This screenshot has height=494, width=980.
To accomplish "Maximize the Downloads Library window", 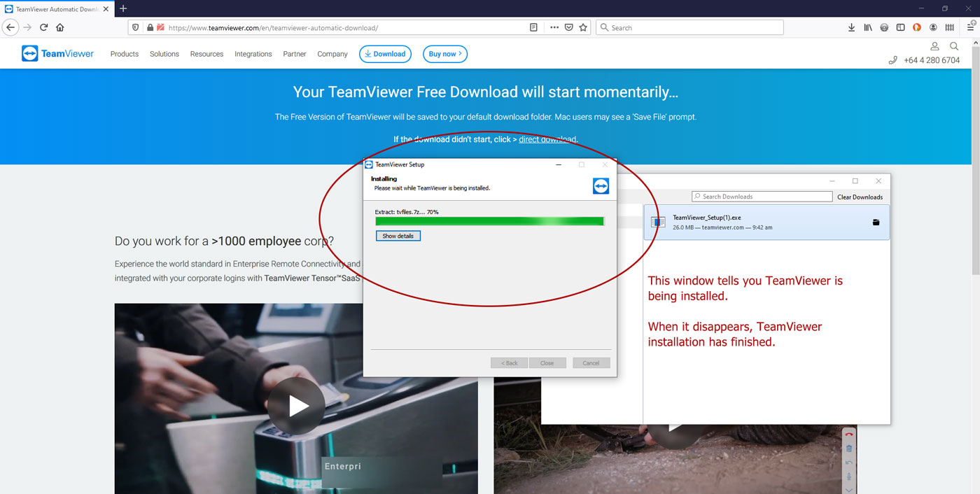I will (855, 181).
